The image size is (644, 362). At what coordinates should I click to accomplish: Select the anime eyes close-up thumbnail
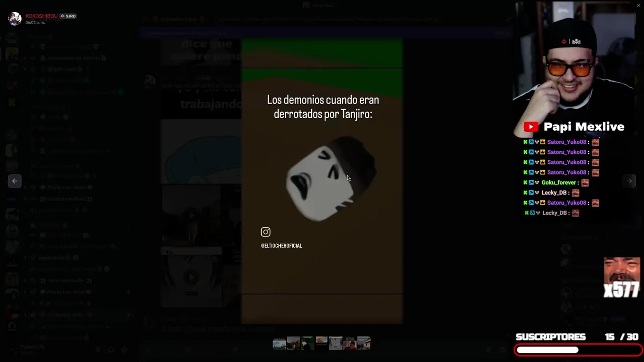click(x=336, y=343)
